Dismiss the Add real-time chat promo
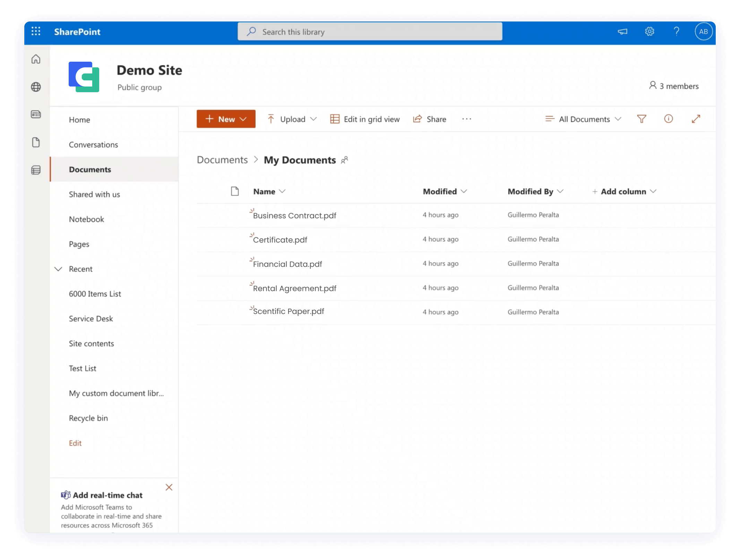 [169, 487]
